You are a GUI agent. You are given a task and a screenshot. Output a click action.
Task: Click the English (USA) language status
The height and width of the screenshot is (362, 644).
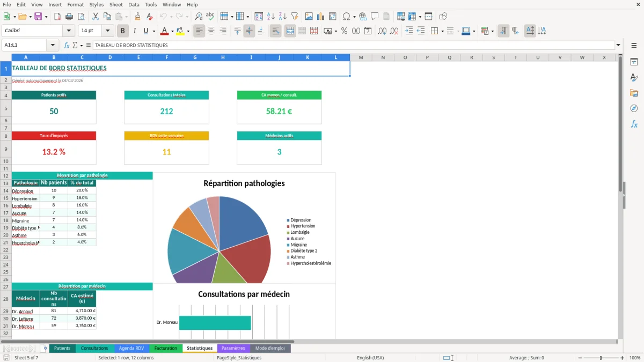[370, 358]
